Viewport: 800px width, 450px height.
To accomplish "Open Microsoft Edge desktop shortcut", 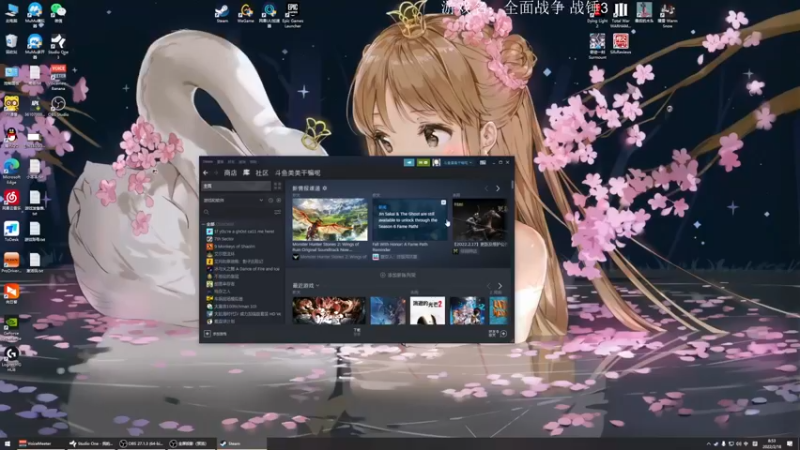I will (x=11, y=171).
